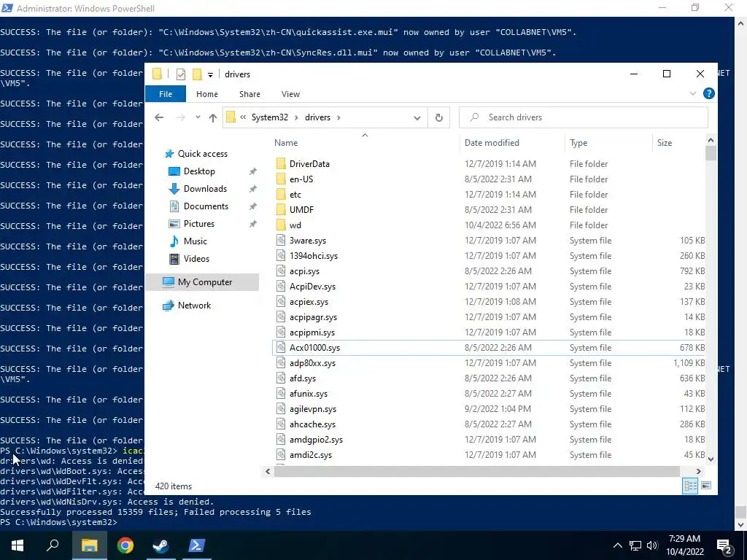Select the acpipagr.sys file
The width and height of the screenshot is (747, 560).
pos(313,316)
